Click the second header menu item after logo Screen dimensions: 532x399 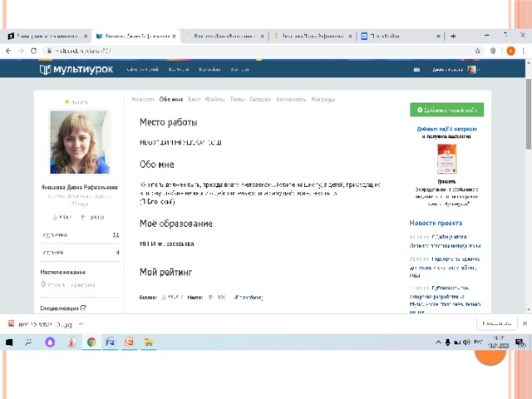click(179, 70)
